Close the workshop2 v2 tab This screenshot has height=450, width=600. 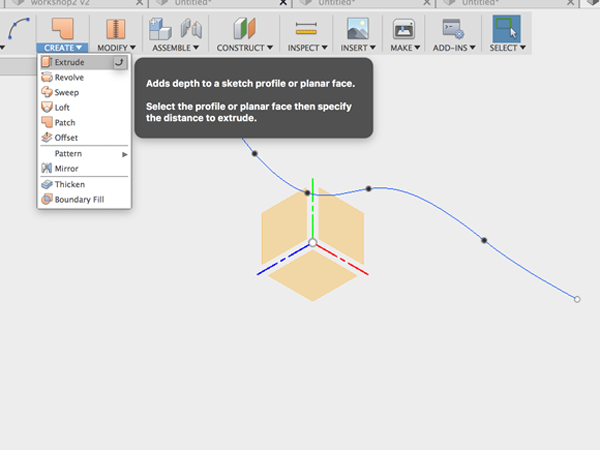[x=140, y=3]
